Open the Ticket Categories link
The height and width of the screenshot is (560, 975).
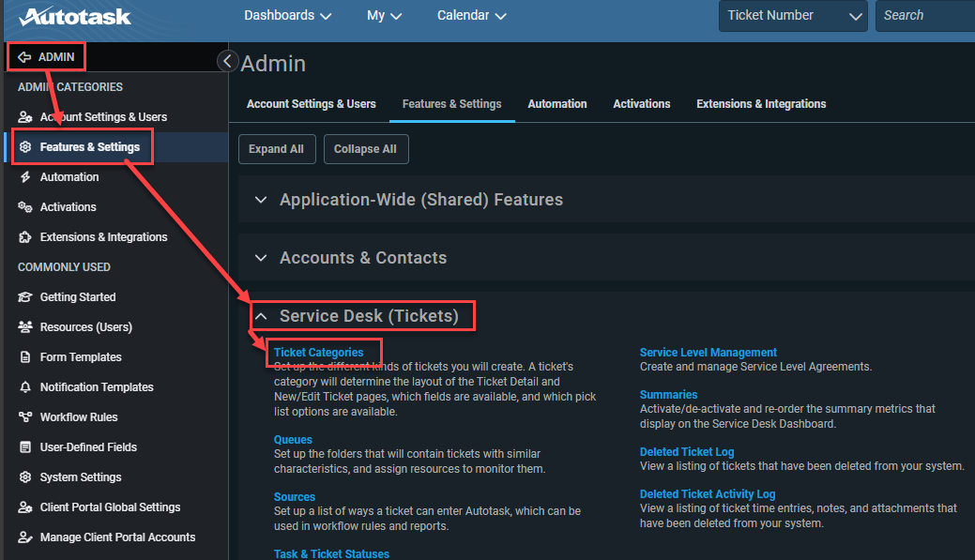(318, 353)
